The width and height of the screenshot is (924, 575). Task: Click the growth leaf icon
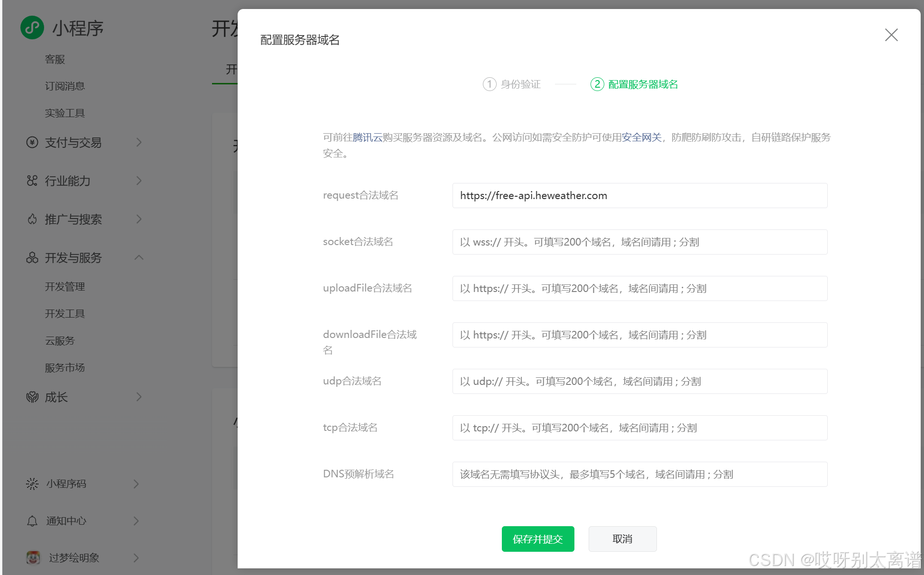pos(32,397)
